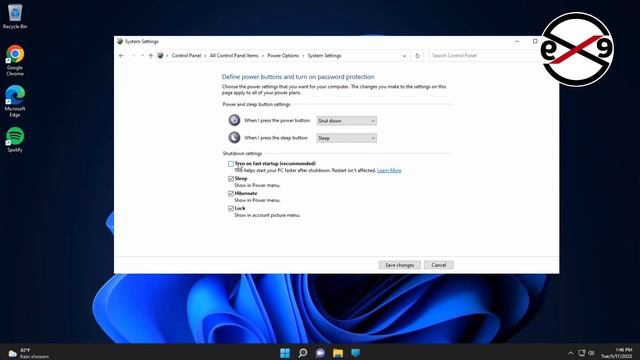640x360 pixels.
Task: Click 'Show in account picture menu' text
Action: click(267, 215)
